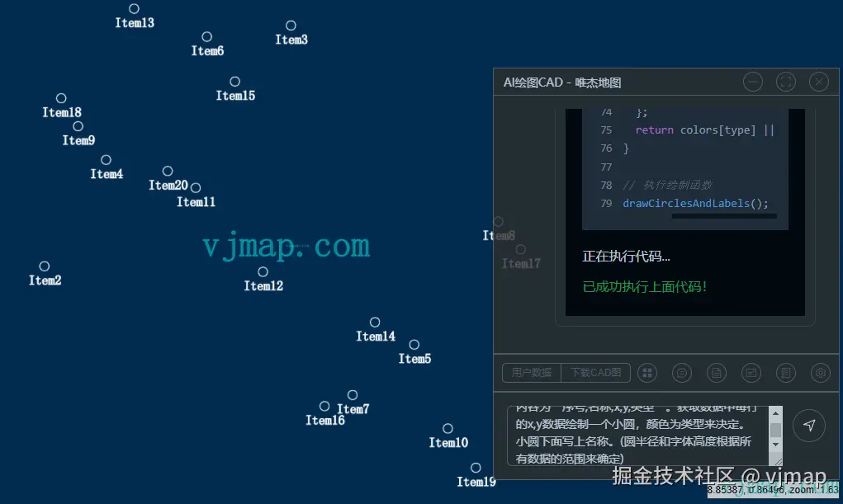Click the prompt textarea scroll up arrow
This screenshot has width=843, height=504.
[x=775, y=412]
